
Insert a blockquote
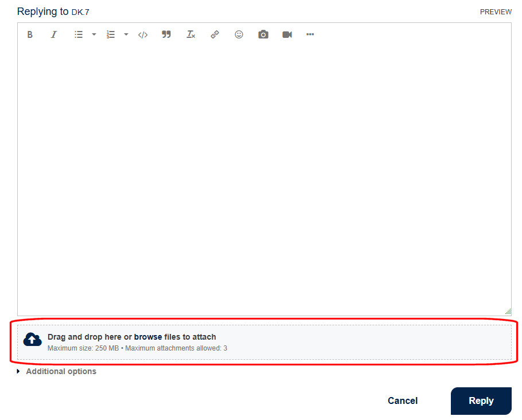coord(166,34)
